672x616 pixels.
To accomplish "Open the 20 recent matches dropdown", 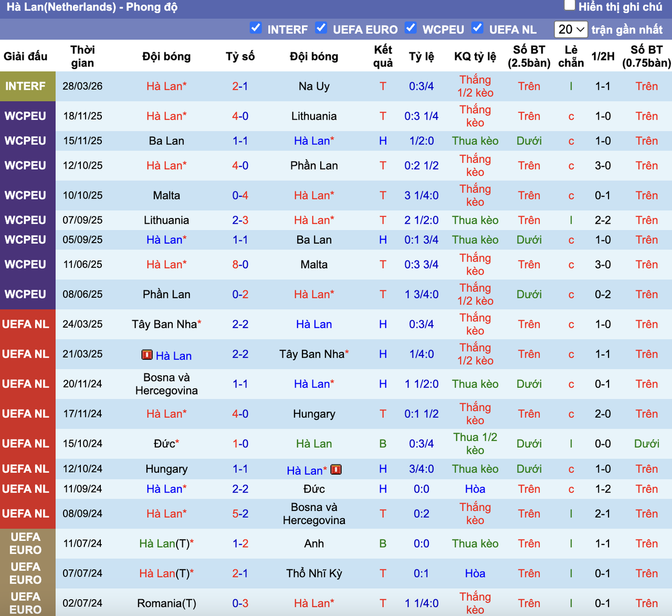I will coord(571,29).
